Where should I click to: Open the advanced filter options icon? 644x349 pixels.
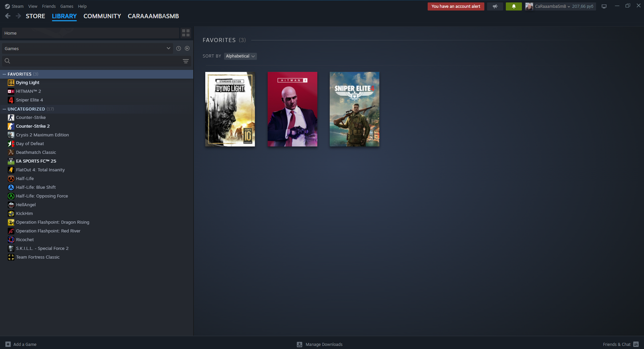[186, 61]
